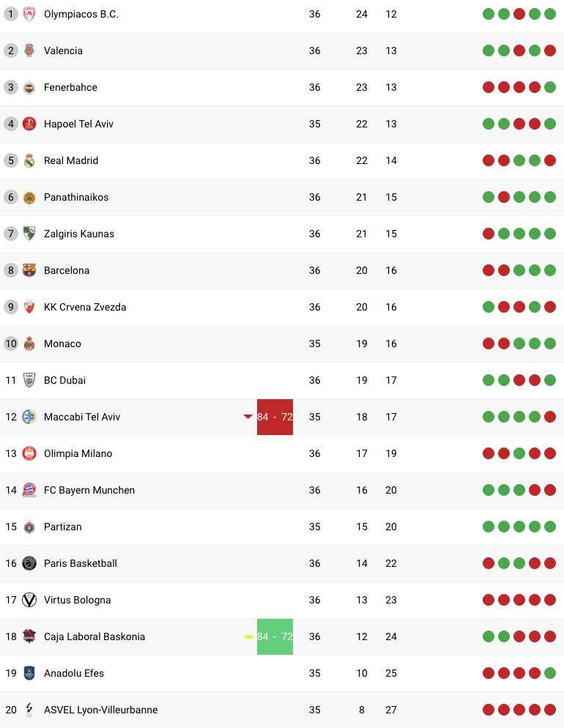Click the red 84 - 72 score on Maccabi row
This screenshot has width=564, height=728.
(x=275, y=417)
